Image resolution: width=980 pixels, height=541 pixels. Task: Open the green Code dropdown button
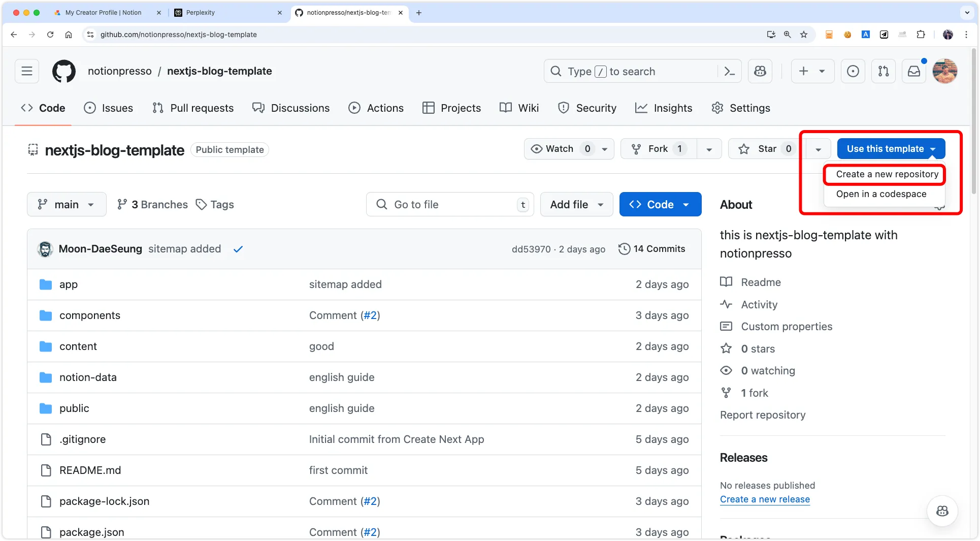660,205
